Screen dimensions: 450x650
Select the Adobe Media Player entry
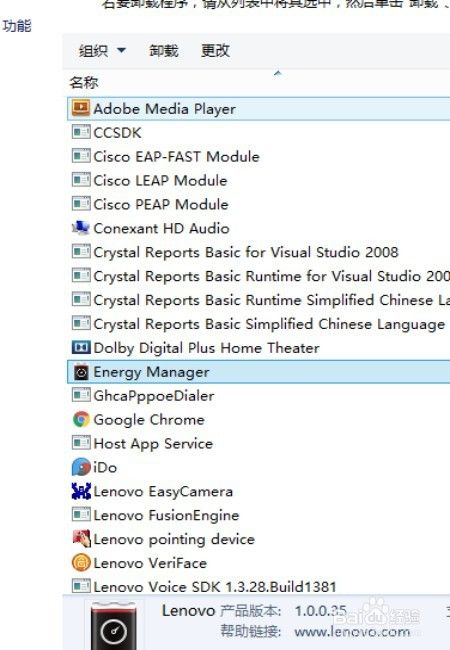point(259,109)
